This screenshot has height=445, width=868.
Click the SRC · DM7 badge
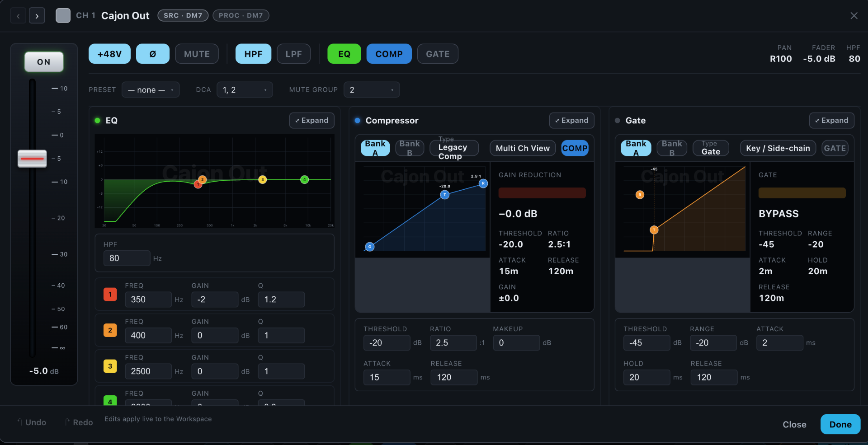coord(183,15)
